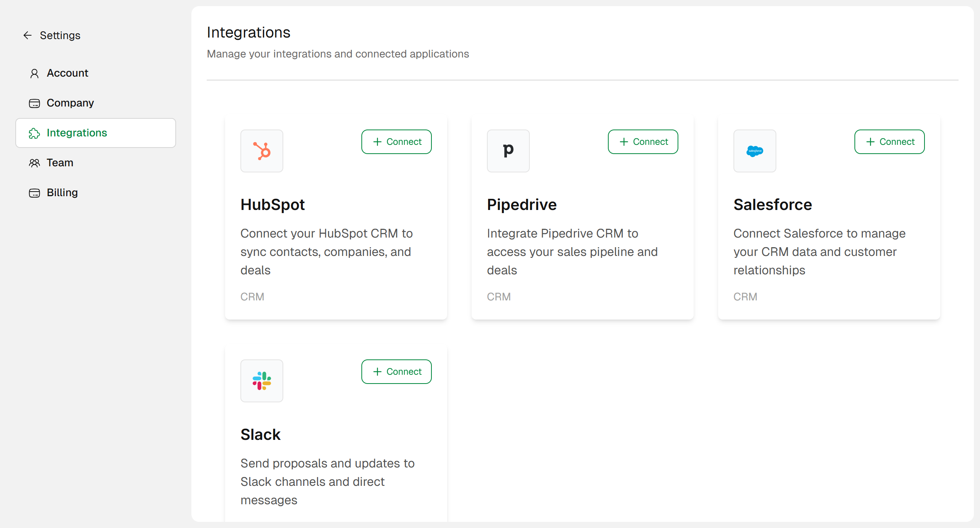Click the Account person icon
The width and height of the screenshot is (980, 528).
[x=34, y=73]
